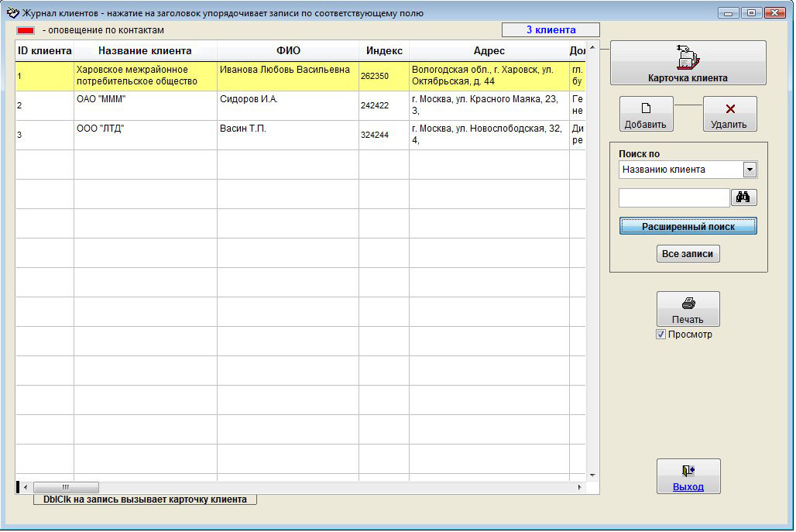The width and height of the screenshot is (796, 532).
Task: Sort by Адрес column header
Action: 489,51
